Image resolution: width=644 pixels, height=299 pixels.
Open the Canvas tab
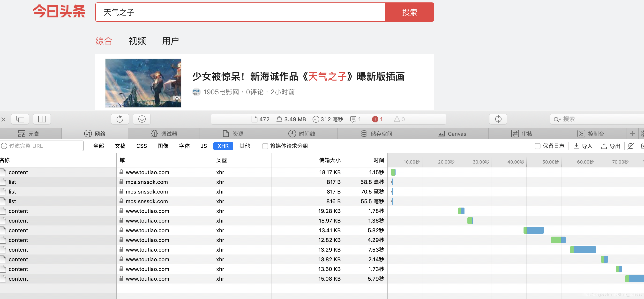click(x=452, y=134)
